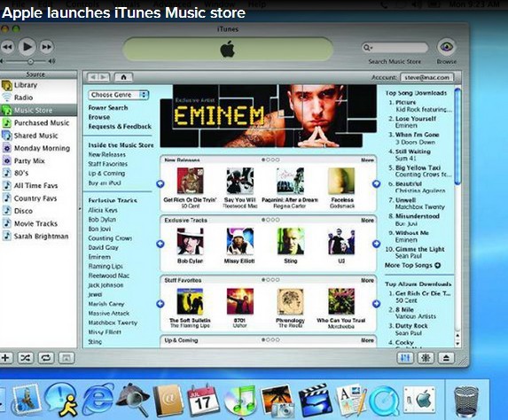
Task: Click the Bob Dylan exclusive thumbnail
Action: pyautogui.click(x=191, y=241)
